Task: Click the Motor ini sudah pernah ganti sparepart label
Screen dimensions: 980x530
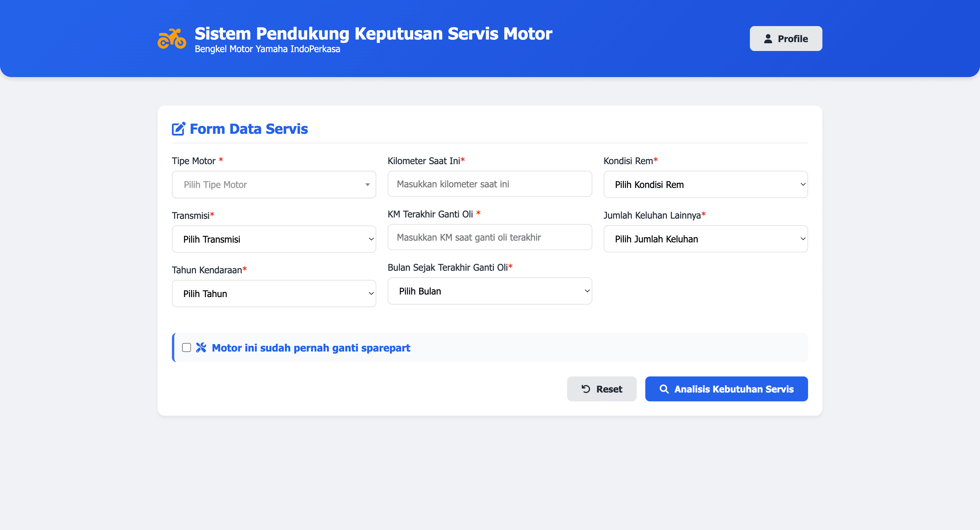Action: pos(311,348)
